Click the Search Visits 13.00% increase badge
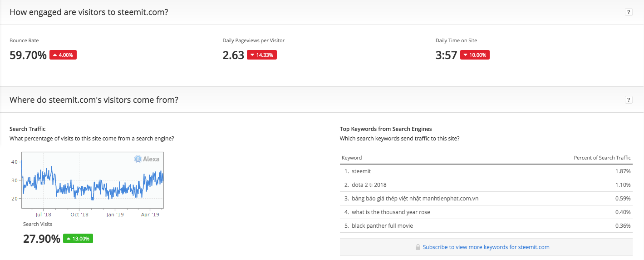Viewport: 644px width, 260px height. 78,239
